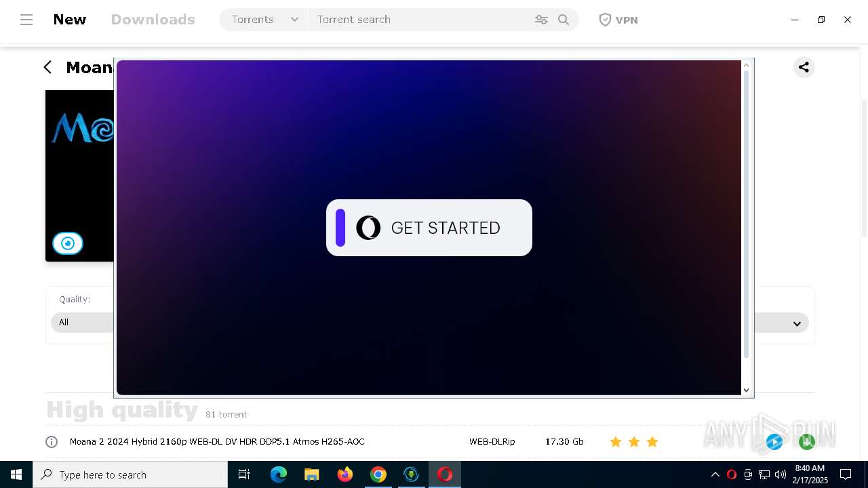The image size is (868, 488).
Task: Click WEB-DLRip label in torrent row
Action: click(x=492, y=441)
